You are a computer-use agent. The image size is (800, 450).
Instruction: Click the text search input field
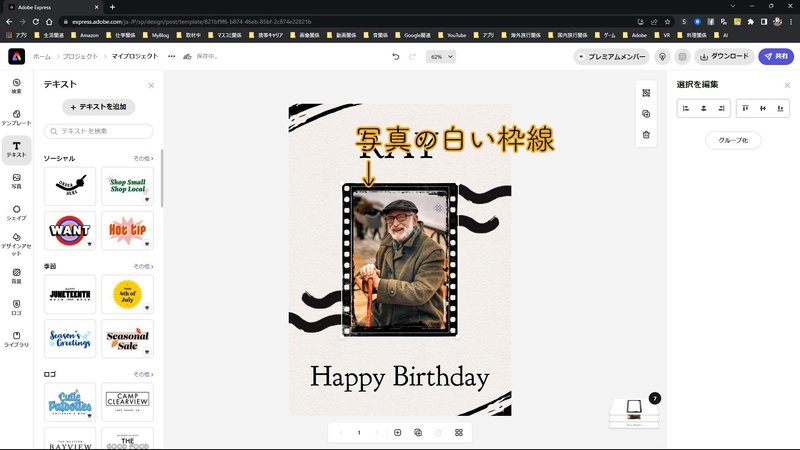[98, 131]
